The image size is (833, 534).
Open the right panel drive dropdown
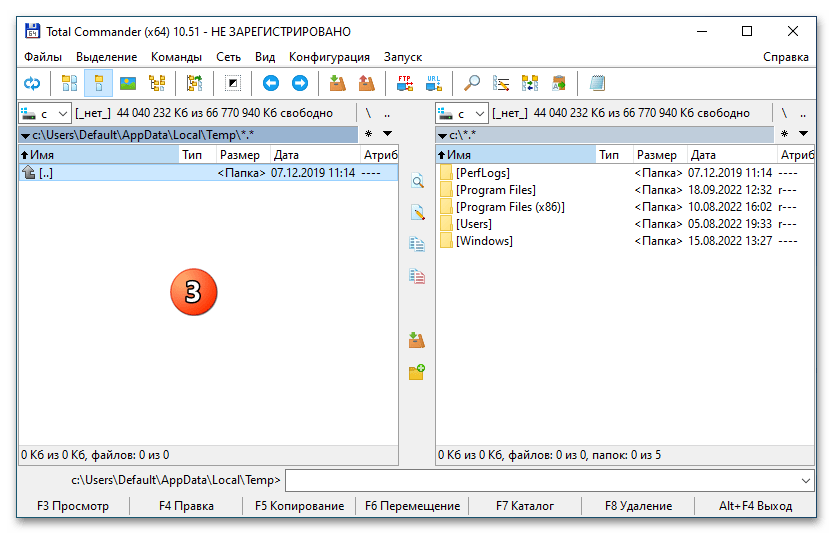click(x=462, y=113)
